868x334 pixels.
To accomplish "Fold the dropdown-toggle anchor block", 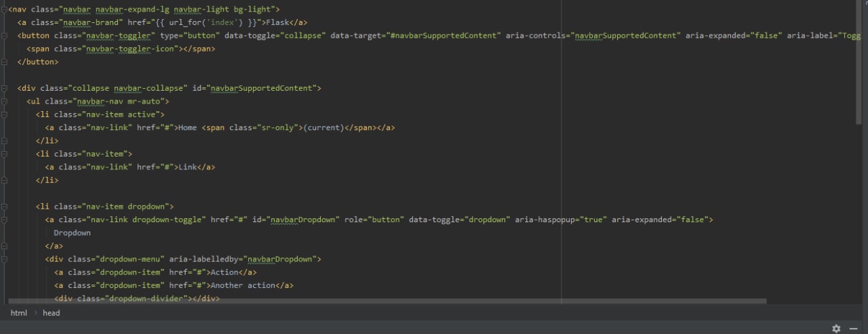I will pyautogui.click(x=4, y=220).
